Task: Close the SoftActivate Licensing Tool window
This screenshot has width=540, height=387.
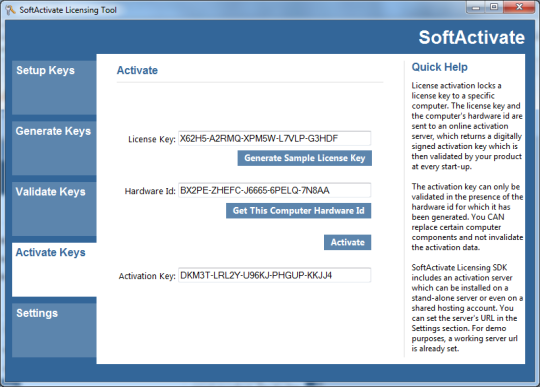Action: click(x=519, y=7)
